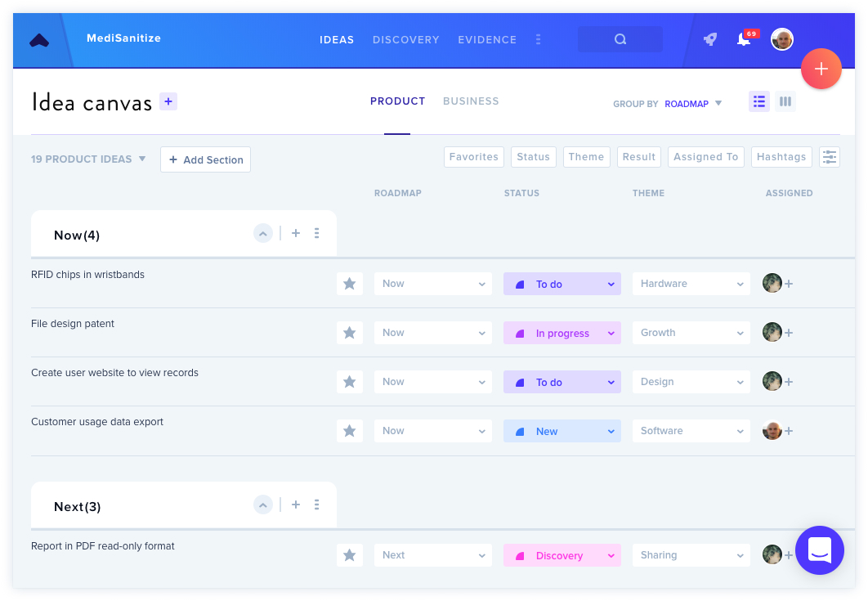
Task: Click assignee avatar on RFID chips row
Action: tap(772, 283)
